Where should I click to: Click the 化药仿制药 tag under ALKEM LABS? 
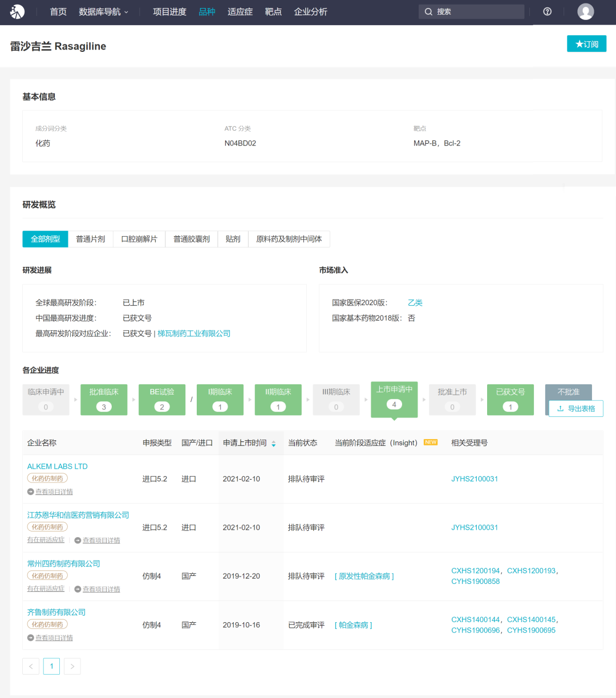pos(47,478)
